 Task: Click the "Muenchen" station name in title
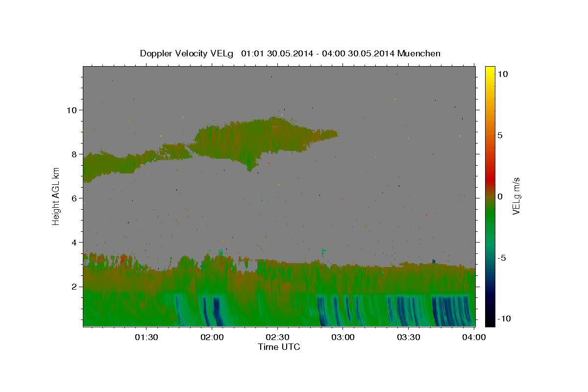419,53
